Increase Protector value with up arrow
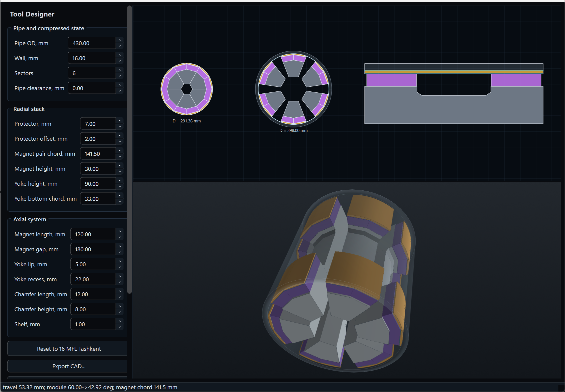 120,121
